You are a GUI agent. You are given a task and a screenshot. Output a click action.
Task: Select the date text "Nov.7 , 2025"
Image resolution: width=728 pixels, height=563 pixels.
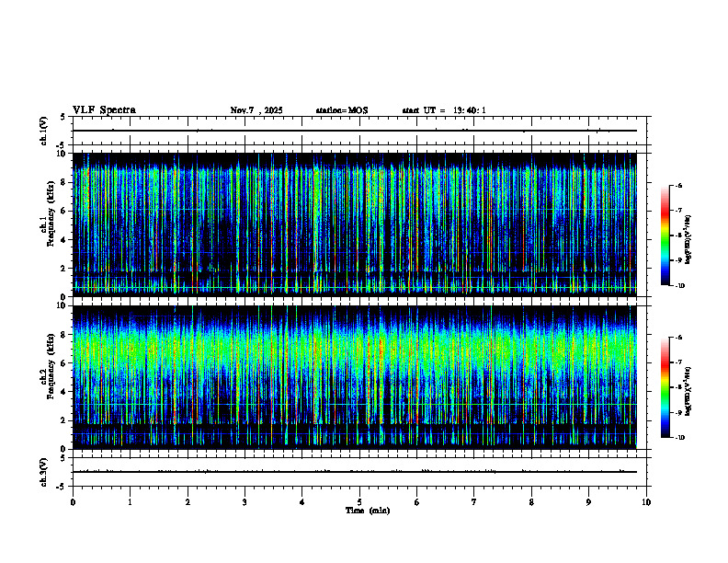[256, 110]
